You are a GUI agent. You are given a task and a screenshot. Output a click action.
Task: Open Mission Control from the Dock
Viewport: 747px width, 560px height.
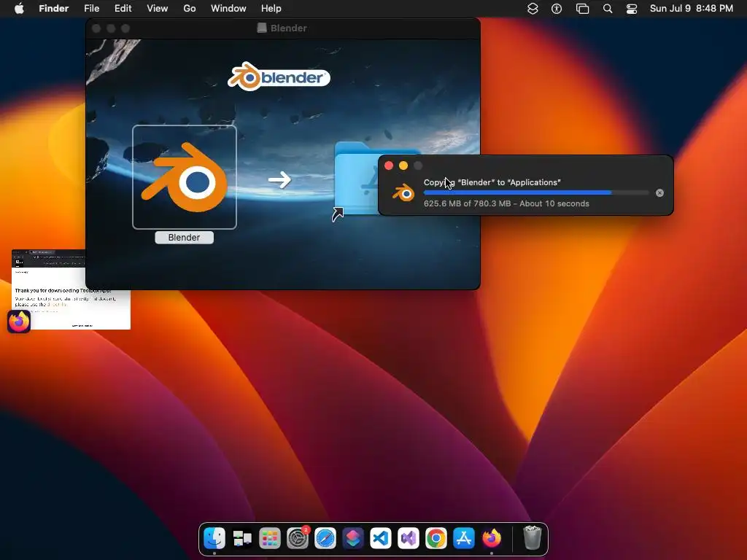pyautogui.click(x=242, y=538)
